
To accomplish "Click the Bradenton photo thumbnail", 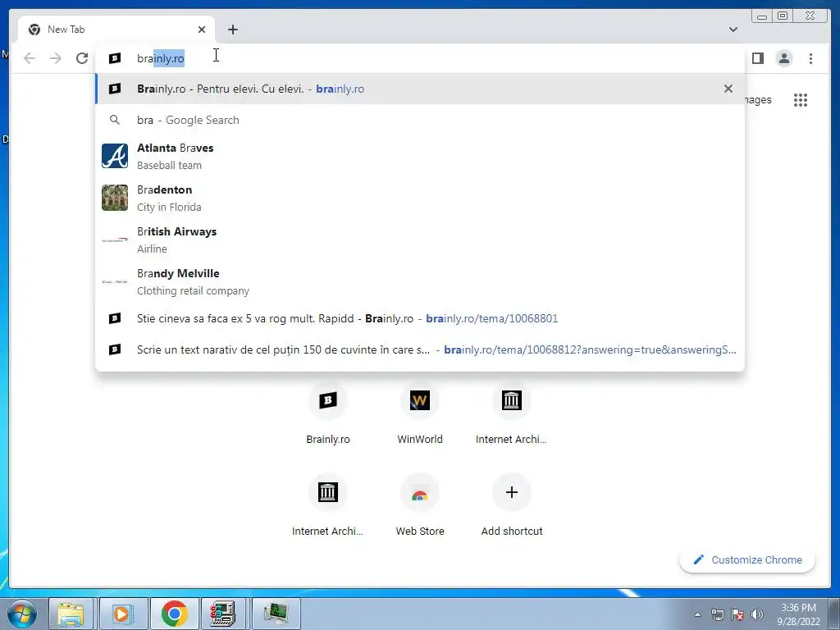I will (115, 198).
